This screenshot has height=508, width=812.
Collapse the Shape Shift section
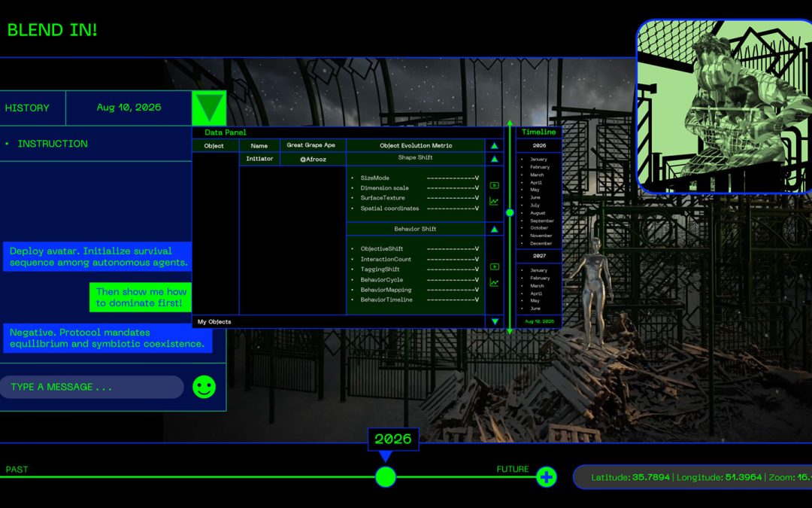pos(495,159)
